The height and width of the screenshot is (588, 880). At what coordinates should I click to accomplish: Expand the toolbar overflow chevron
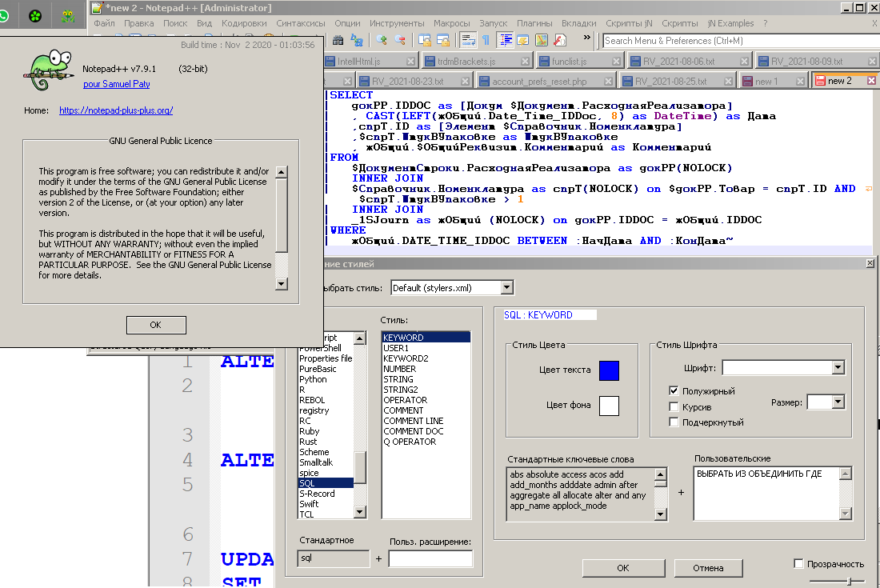click(x=586, y=38)
